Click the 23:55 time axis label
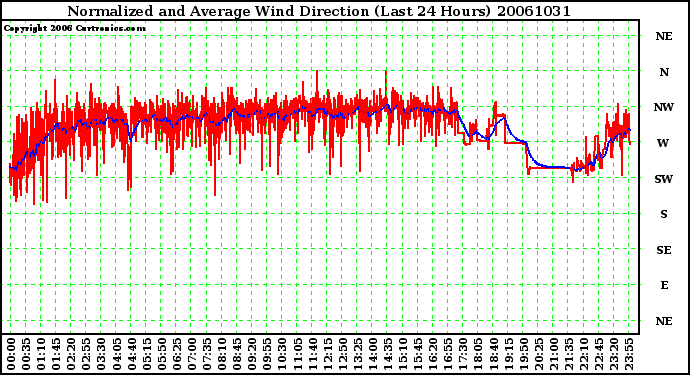The image size is (690, 375). point(629,354)
